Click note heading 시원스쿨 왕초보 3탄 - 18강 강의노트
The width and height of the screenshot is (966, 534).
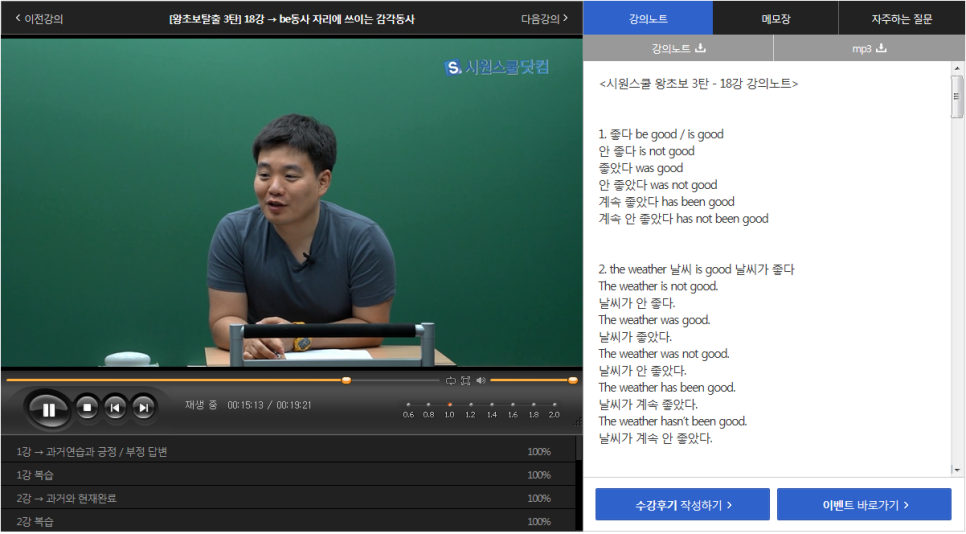pos(699,84)
